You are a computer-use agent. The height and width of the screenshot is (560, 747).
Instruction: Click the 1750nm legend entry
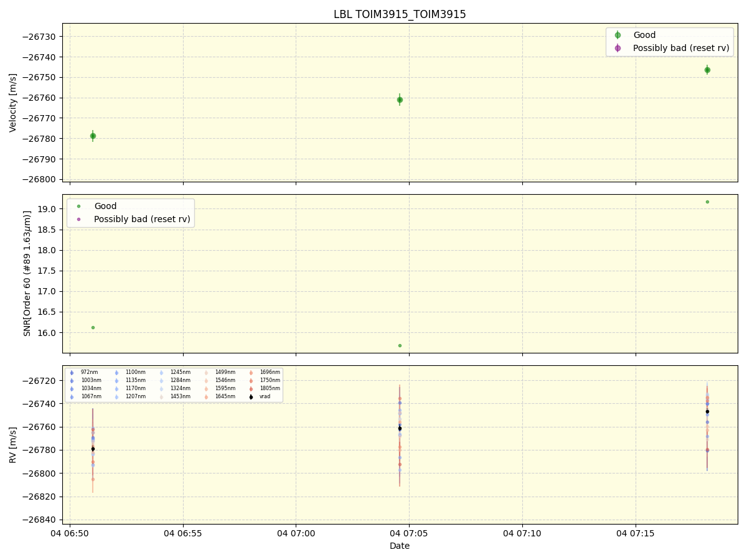(x=250, y=380)
